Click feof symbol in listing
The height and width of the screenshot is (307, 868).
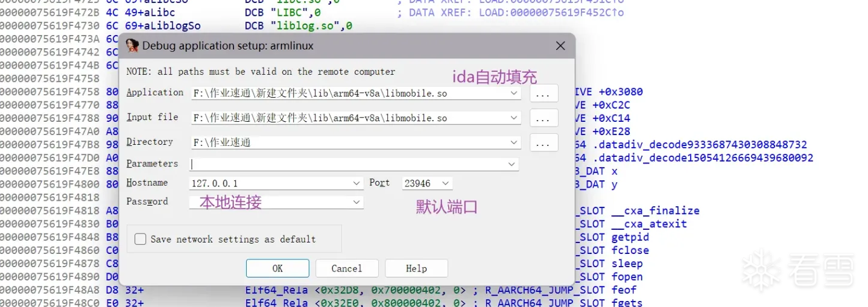624,290
